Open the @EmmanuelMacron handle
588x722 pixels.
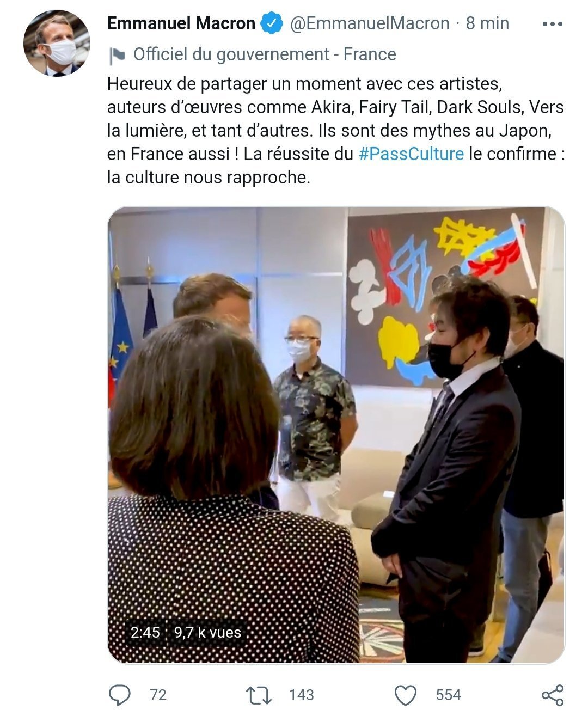[x=370, y=23]
